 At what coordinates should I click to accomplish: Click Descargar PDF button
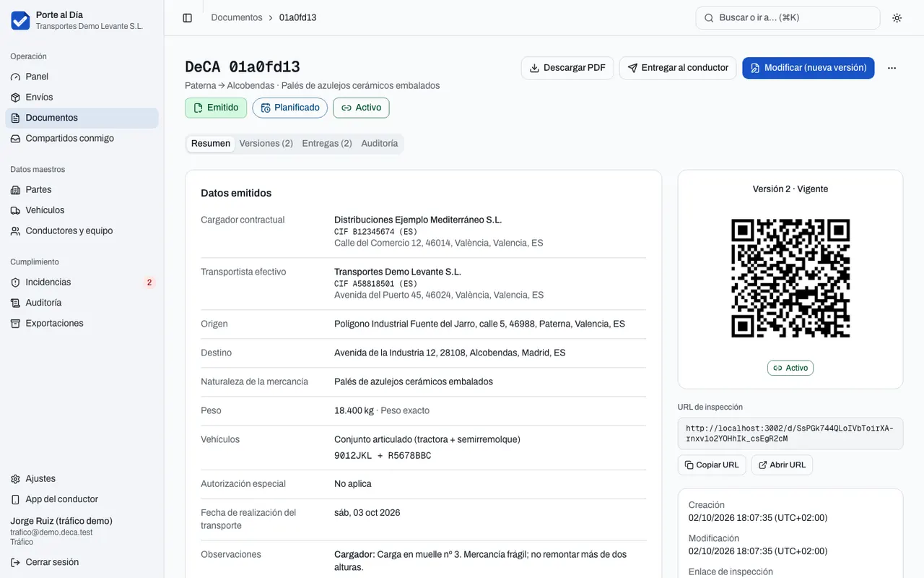[x=567, y=68]
